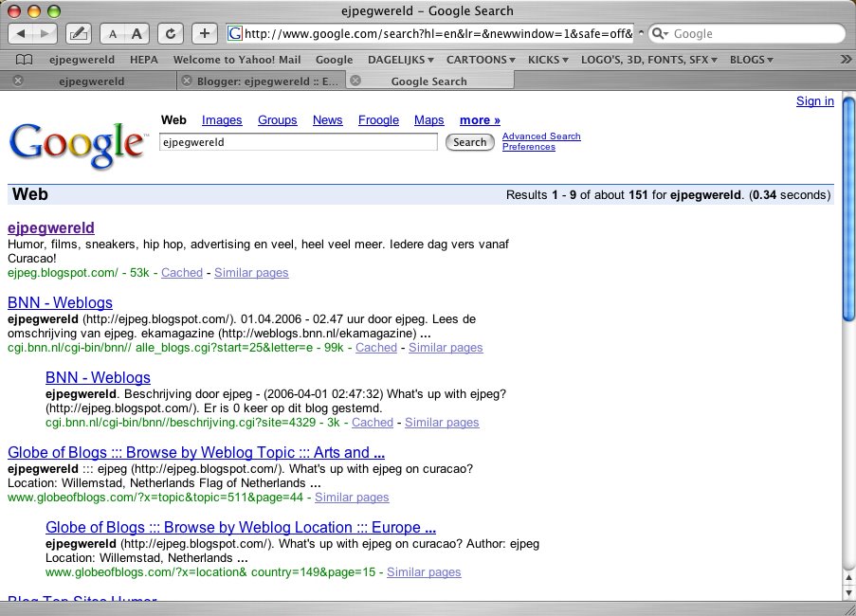
Task: Click the scrollbar down arrow
Action: coord(848,591)
